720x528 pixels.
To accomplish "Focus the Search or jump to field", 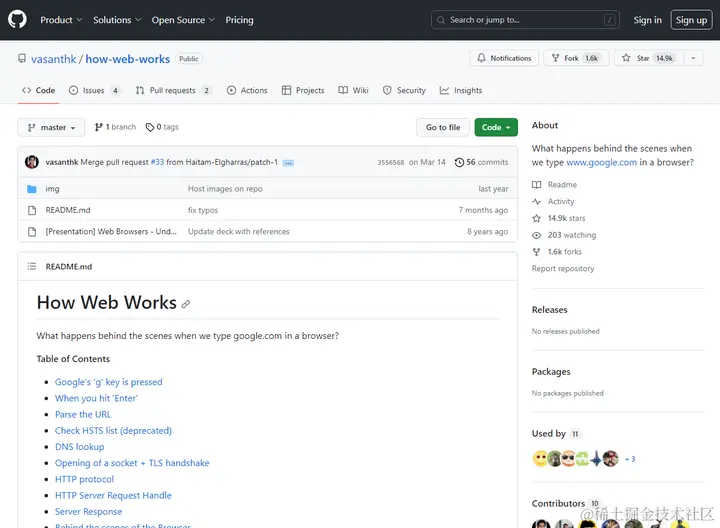I will point(525,20).
